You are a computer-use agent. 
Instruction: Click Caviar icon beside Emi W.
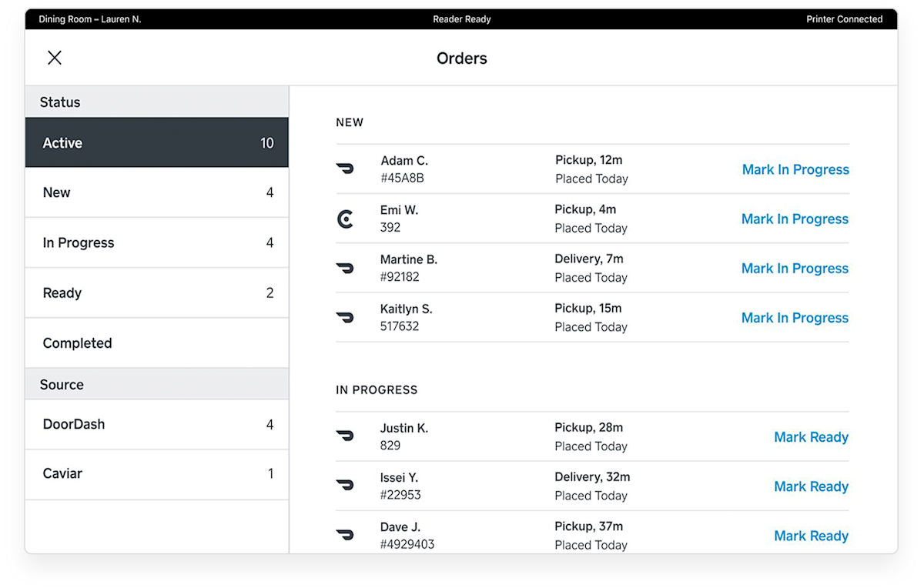pyautogui.click(x=346, y=219)
